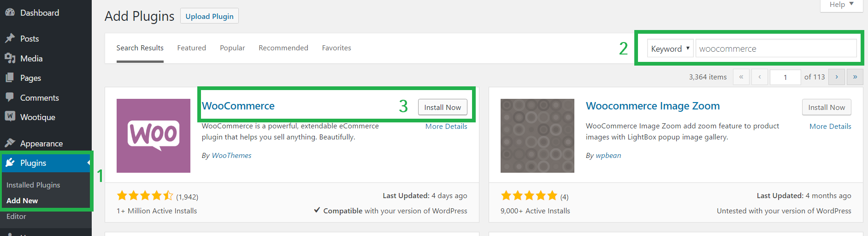Switch to the Favorites tab
This screenshot has height=236, width=868.
tap(337, 48)
